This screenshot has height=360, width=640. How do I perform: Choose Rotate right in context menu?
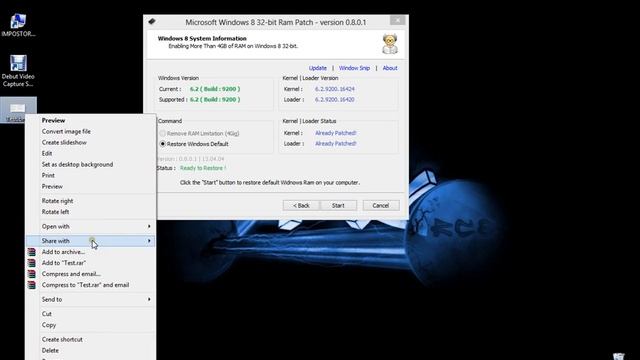click(x=58, y=201)
